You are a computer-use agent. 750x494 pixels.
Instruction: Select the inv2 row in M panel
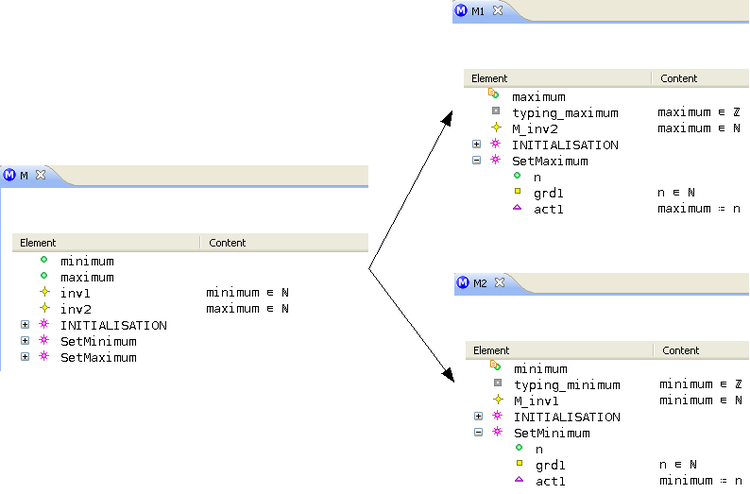(x=190, y=309)
